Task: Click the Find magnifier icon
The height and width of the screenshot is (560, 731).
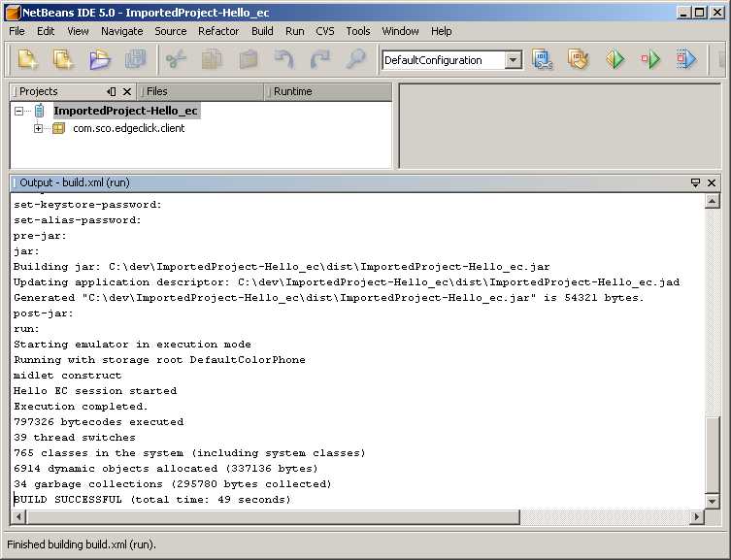Action: [x=355, y=59]
